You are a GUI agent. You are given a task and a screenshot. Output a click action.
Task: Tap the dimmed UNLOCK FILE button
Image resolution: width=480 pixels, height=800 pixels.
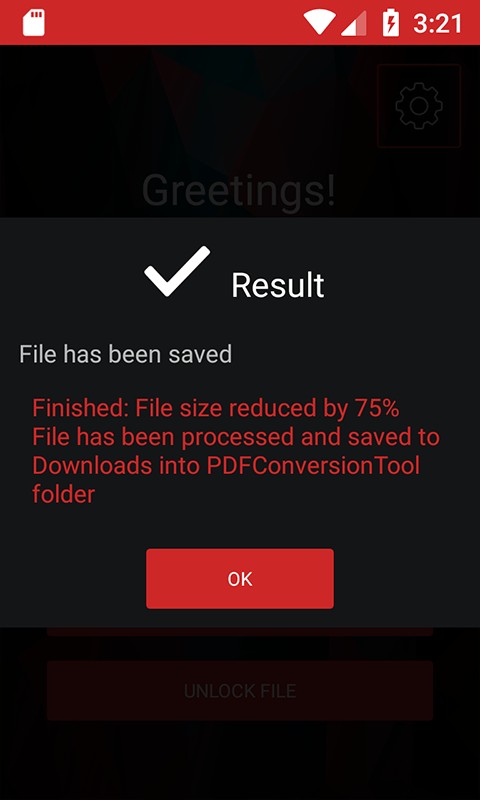tap(240, 691)
